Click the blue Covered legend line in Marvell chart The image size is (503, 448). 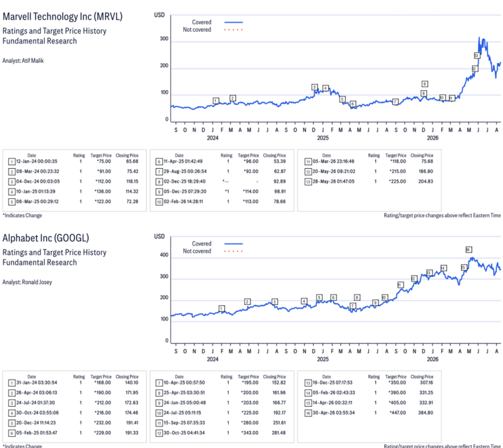coord(234,22)
